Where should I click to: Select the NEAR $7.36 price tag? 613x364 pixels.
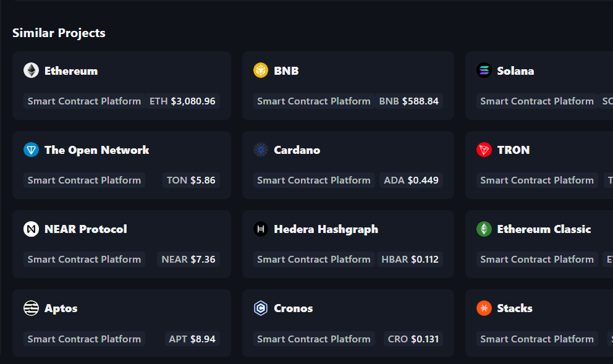point(188,260)
